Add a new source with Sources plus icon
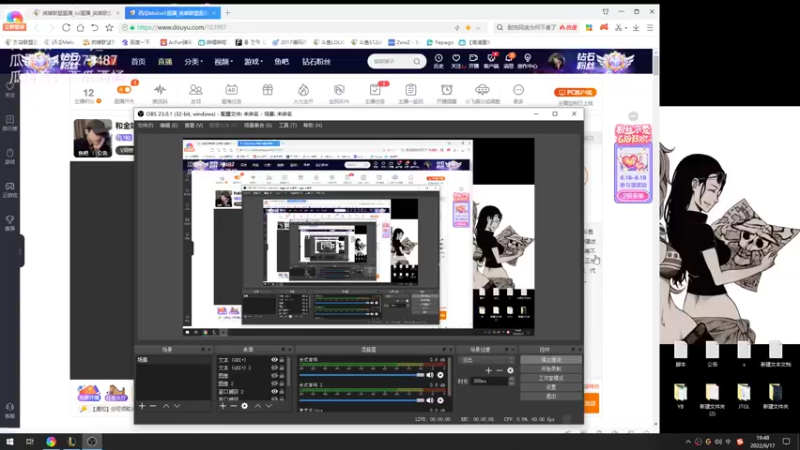 (x=222, y=406)
